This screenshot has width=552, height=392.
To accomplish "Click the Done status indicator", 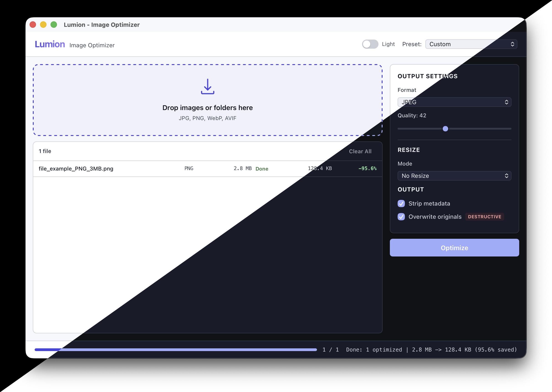I will click(262, 169).
